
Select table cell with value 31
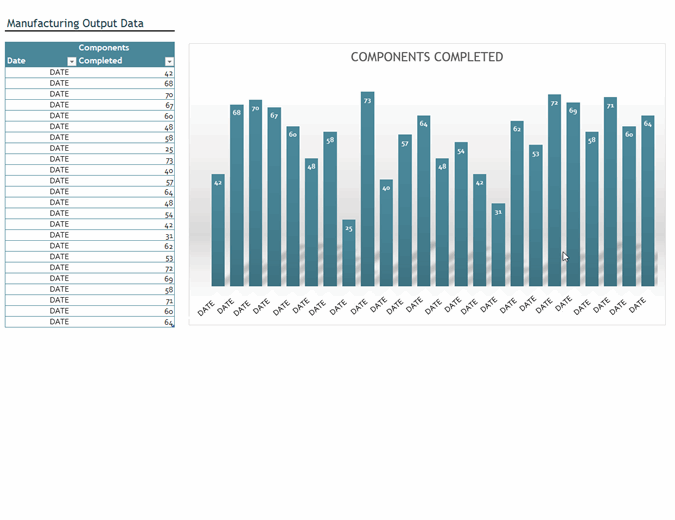126,235
